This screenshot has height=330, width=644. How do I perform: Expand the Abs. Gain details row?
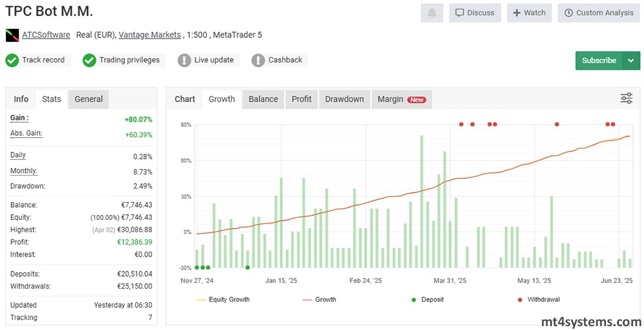26,133
